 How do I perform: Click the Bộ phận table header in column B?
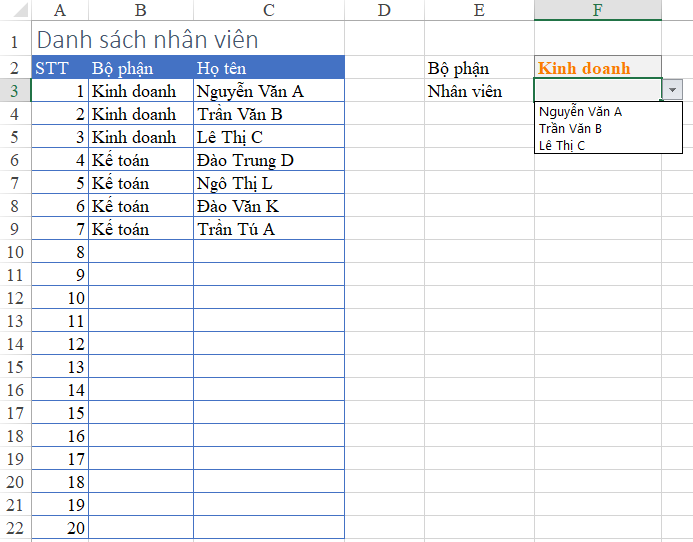click(141, 68)
